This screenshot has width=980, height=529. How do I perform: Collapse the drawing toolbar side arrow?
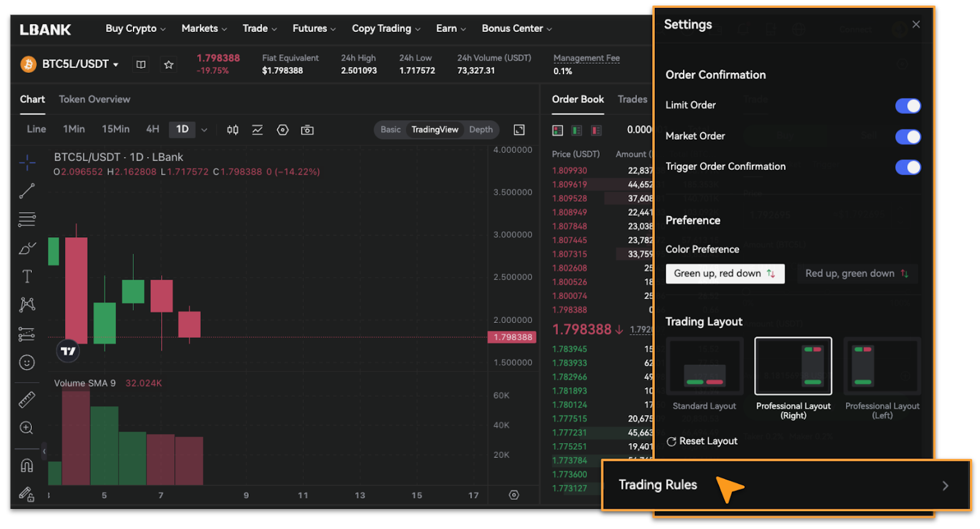pyautogui.click(x=44, y=451)
